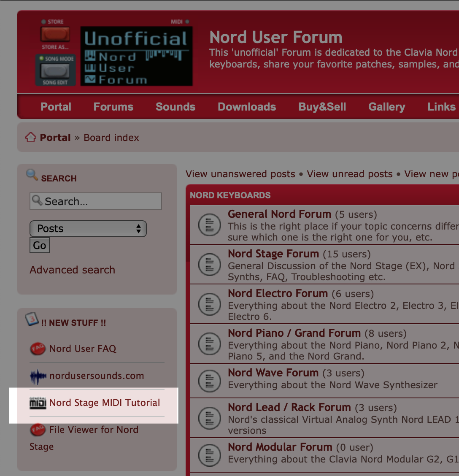Click the forum icon for Nord Wave Forum

click(210, 381)
